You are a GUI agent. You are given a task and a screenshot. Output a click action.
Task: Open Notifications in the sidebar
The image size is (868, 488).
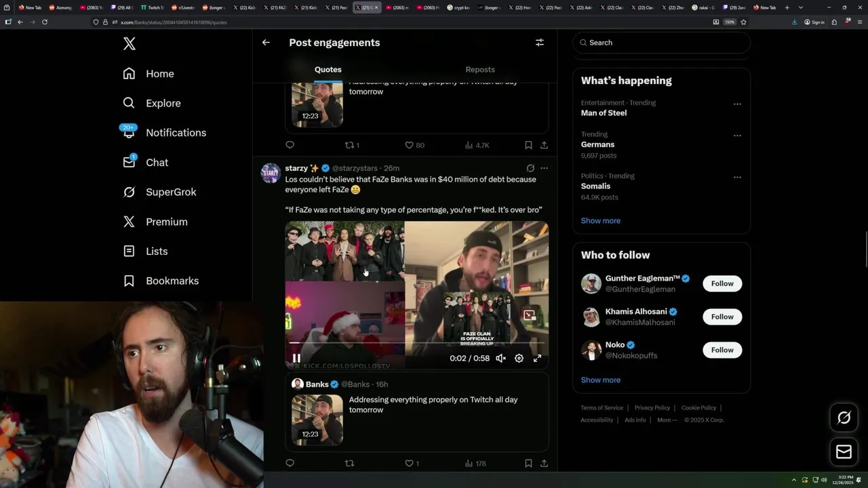pyautogui.click(x=164, y=133)
